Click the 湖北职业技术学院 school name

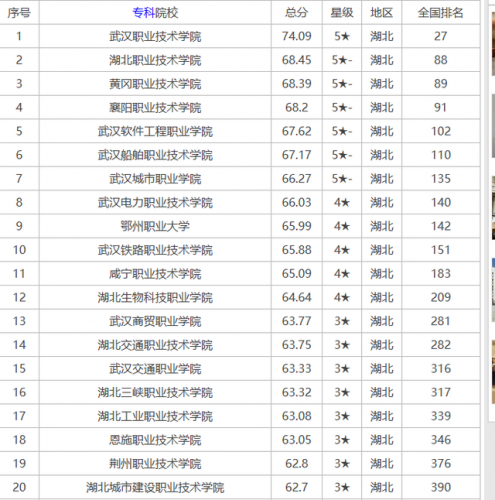click(x=155, y=60)
